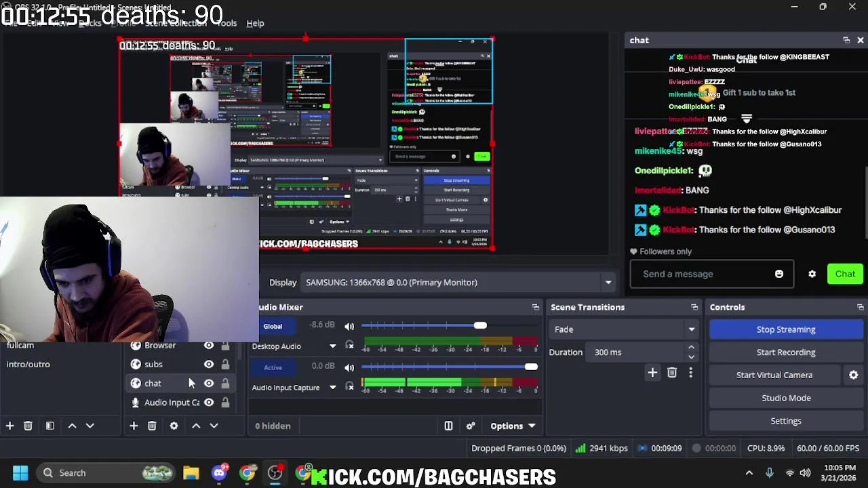Click the Stop Streaming button

[786, 329]
